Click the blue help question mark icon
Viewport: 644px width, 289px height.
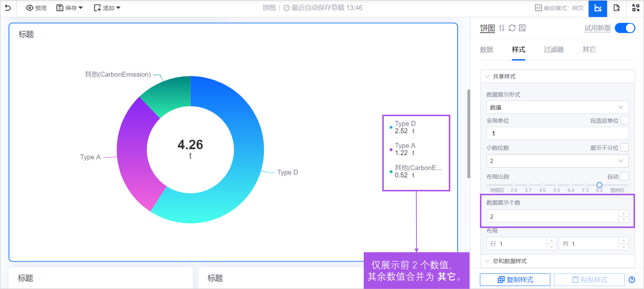632,279
